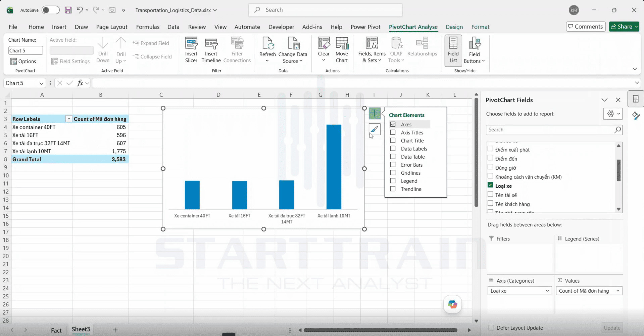Click the Save icon in title bar
This screenshot has height=336, width=644.
(68, 10)
